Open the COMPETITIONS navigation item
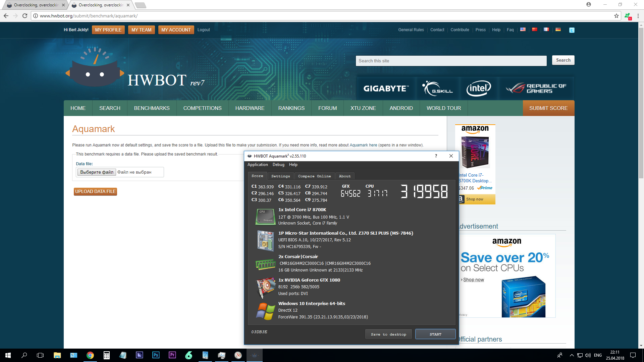Image resolution: width=644 pixels, height=362 pixels. point(202,108)
